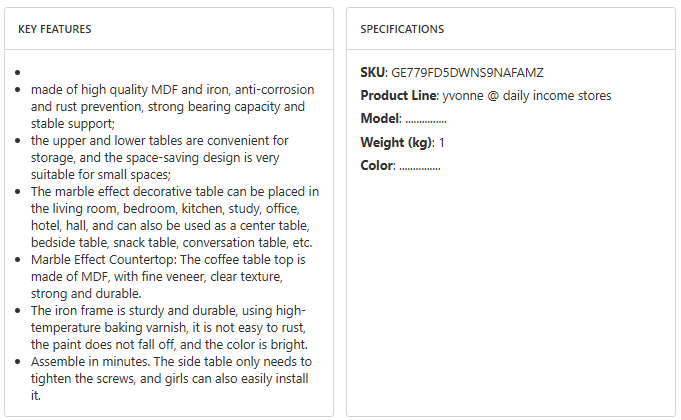681x420 pixels.
Task: Click the Weight (kg) label
Action: pyautogui.click(x=396, y=142)
